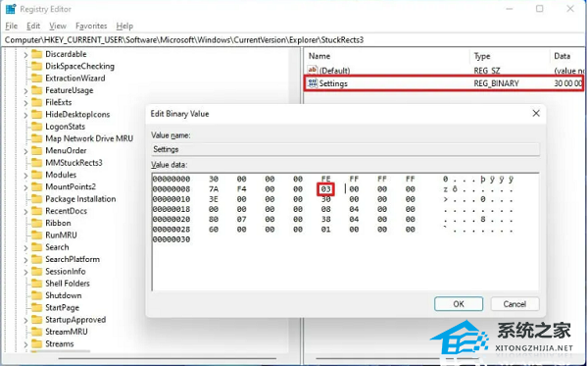Select the LogonStats folder icon
588x366 pixels.
click(37, 127)
